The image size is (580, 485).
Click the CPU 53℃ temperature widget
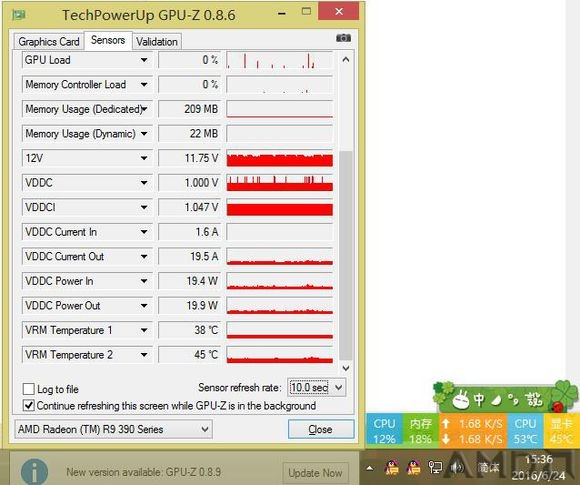coord(525,431)
